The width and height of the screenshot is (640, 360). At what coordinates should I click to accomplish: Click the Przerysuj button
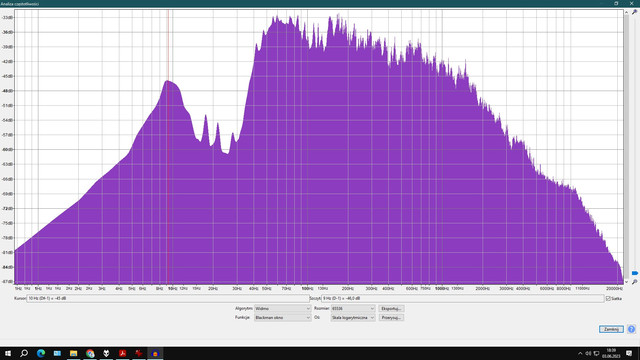click(x=391, y=318)
